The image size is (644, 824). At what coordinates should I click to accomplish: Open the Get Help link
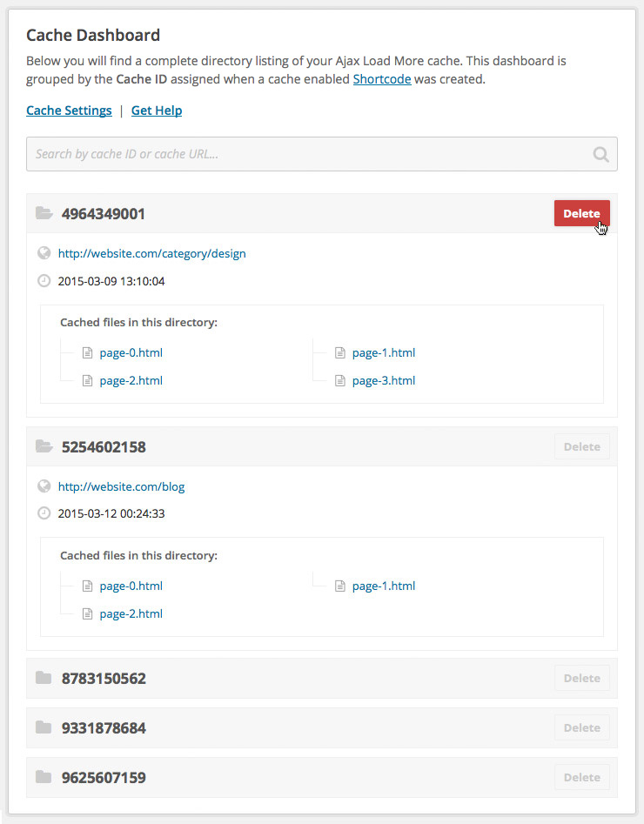[157, 111]
